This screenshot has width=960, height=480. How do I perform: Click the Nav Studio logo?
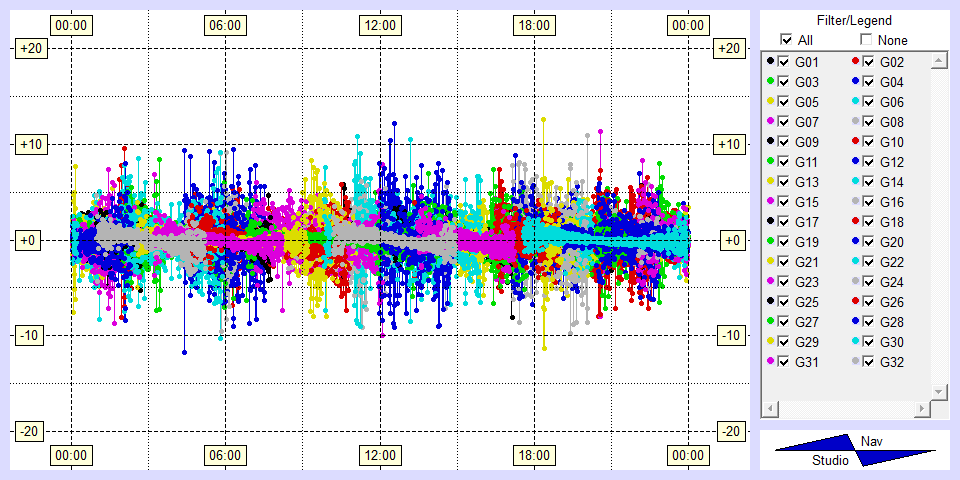pyautogui.click(x=855, y=450)
